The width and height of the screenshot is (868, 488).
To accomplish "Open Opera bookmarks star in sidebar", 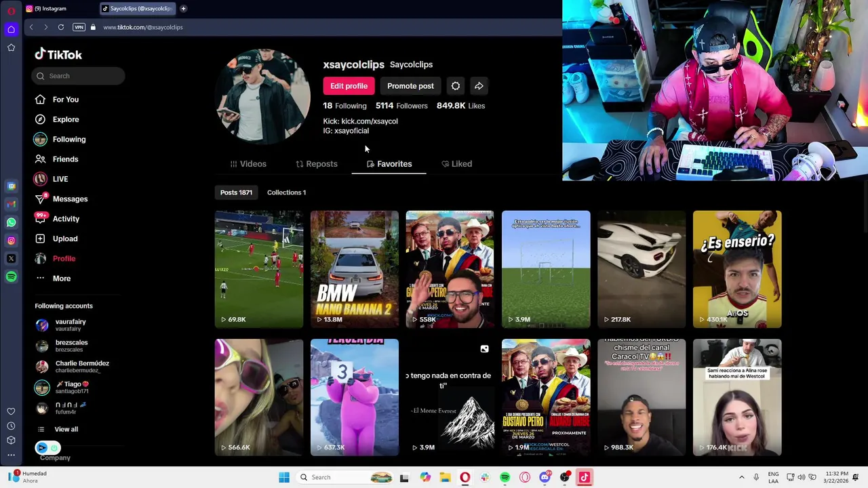I will pos(11,47).
